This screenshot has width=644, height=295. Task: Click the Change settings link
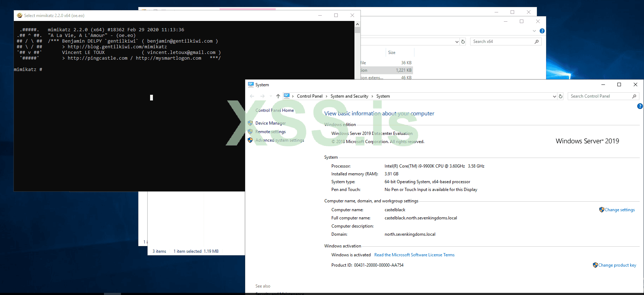coord(620,210)
